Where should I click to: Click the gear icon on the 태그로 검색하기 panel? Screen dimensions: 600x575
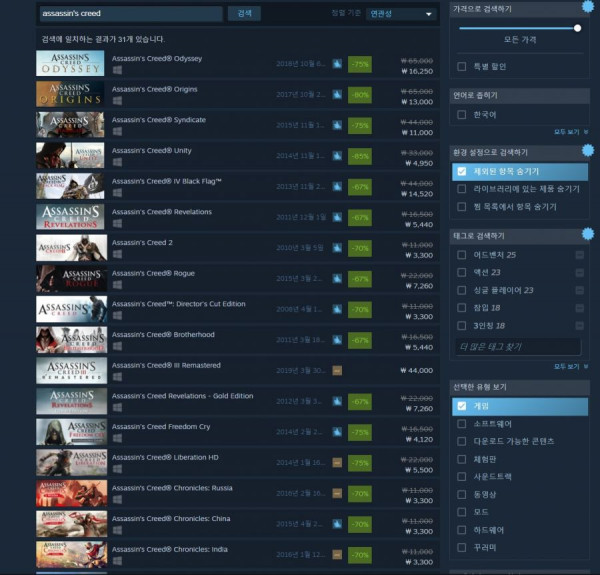588,233
